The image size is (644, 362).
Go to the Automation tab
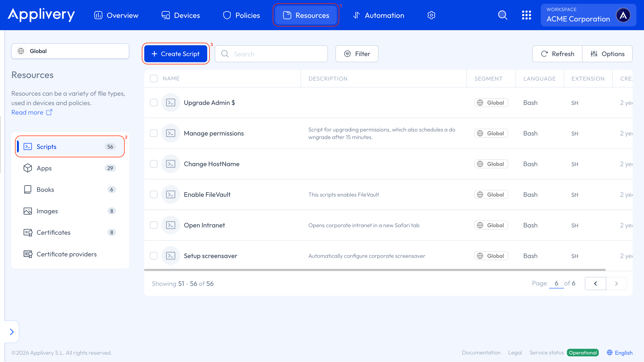point(378,15)
